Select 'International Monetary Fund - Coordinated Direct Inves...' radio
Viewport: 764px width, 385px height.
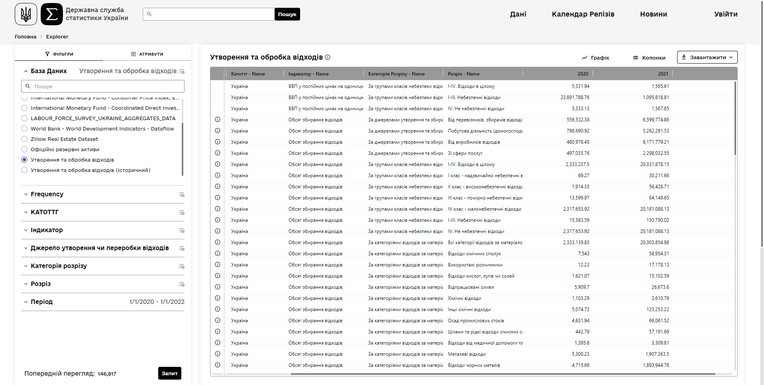coord(24,108)
